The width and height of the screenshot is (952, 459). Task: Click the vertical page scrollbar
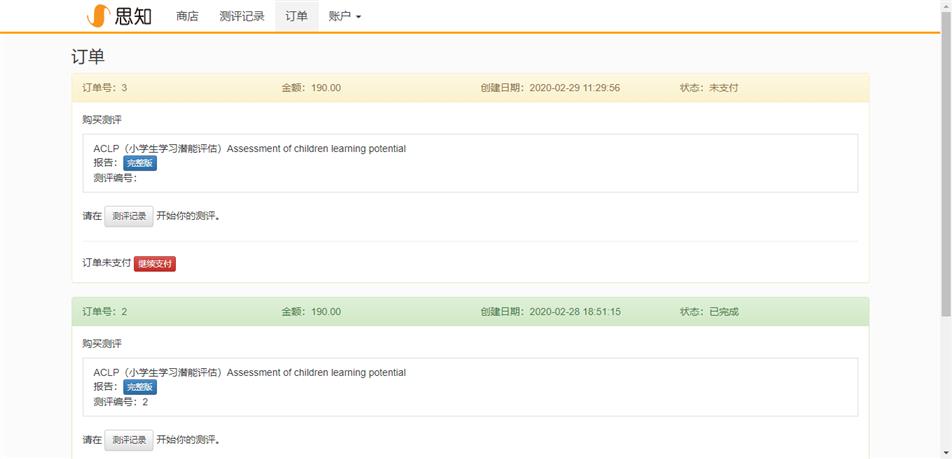click(945, 230)
